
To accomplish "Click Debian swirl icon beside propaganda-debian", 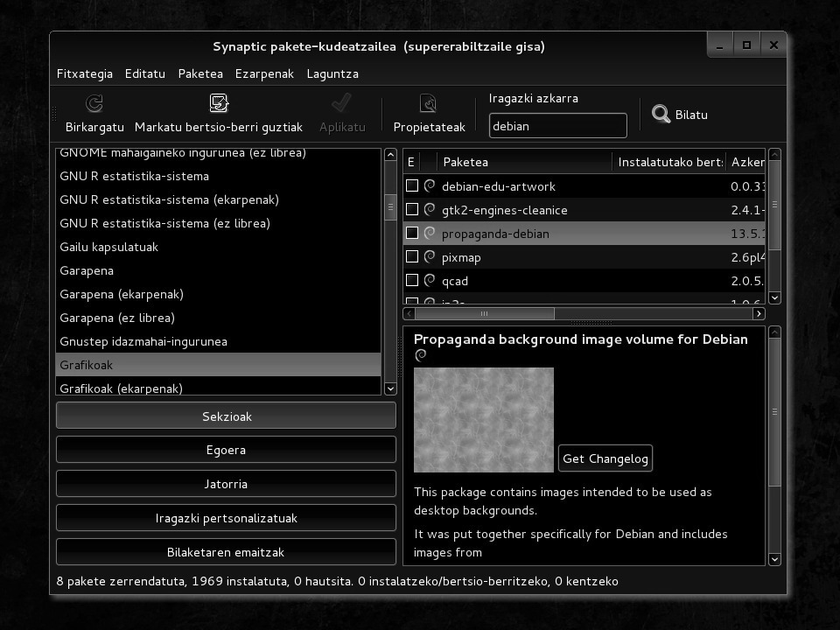I will [x=429, y=233].
